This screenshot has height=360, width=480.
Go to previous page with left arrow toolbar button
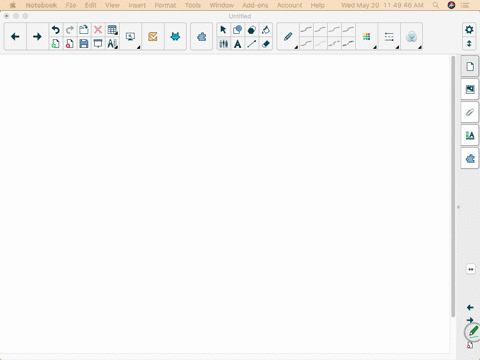click(15, 37)
